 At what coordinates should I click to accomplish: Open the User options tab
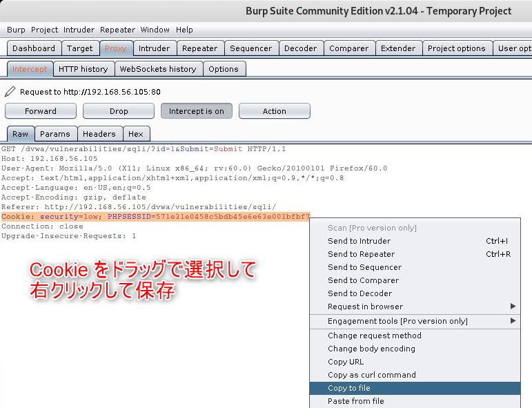pos(513,48)
